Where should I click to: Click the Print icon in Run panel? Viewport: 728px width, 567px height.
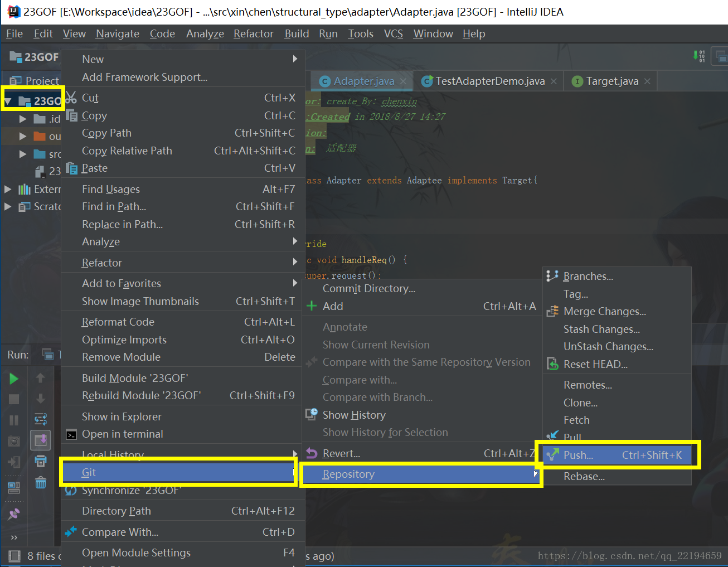(x=41, y=461)
